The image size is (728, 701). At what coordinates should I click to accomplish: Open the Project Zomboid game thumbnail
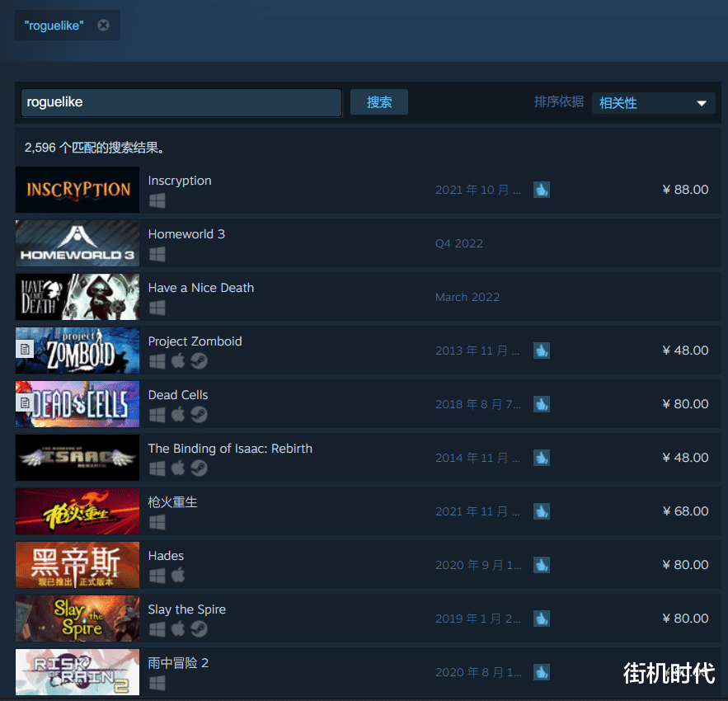(x=77, y=350)
